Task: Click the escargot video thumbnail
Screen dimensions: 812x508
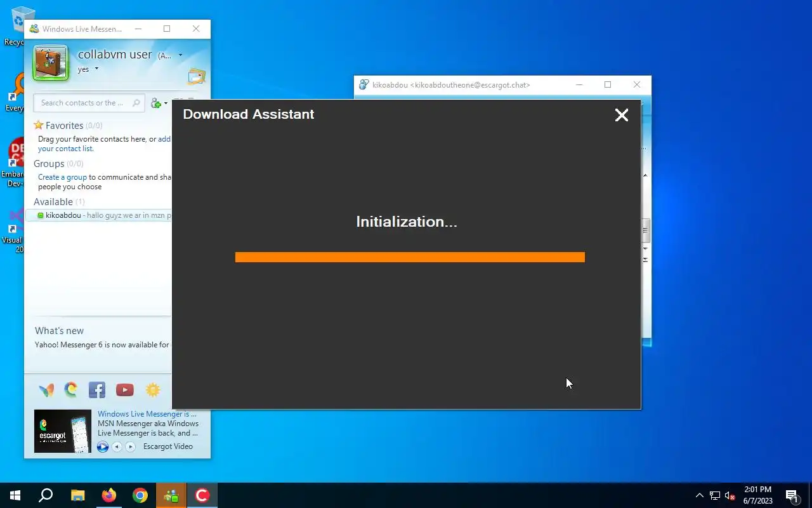Action: (x=62, y=431)
